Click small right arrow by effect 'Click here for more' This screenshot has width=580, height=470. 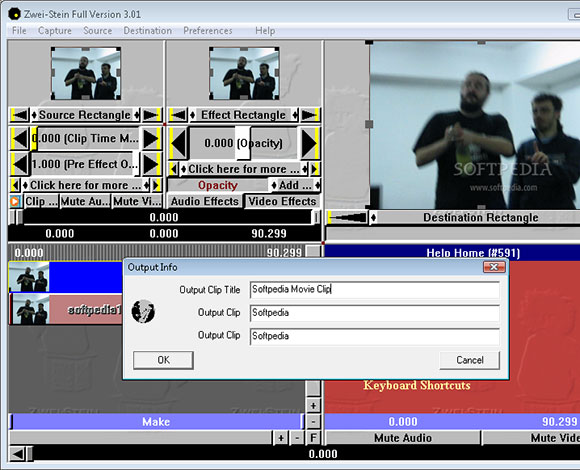click(314, 169)
